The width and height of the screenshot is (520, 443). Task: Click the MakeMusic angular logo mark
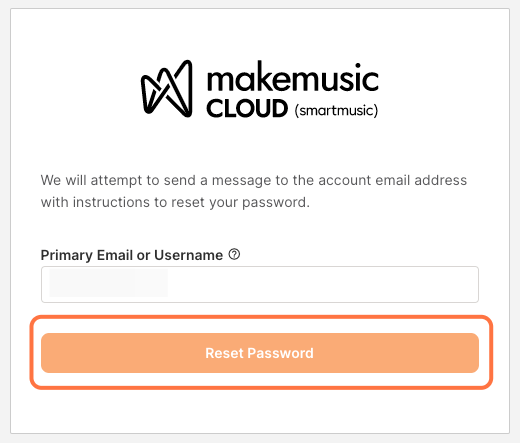[167, 88]
